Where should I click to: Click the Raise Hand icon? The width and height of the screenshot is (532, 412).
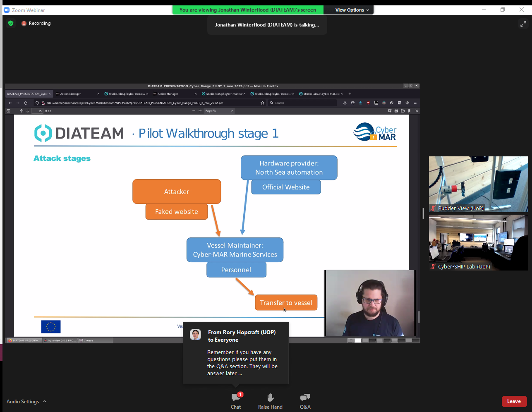point(270,400)
